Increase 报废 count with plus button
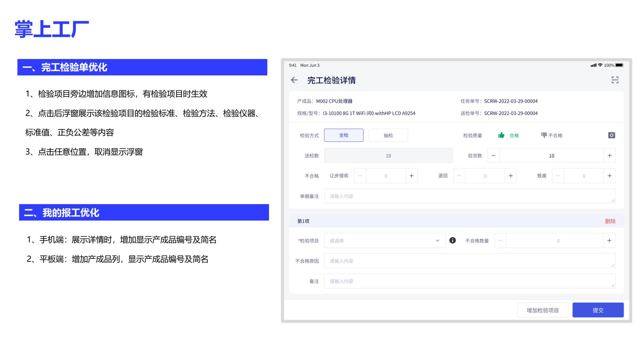This screenshot has width=644, height=362. click(x=609, y=176)
